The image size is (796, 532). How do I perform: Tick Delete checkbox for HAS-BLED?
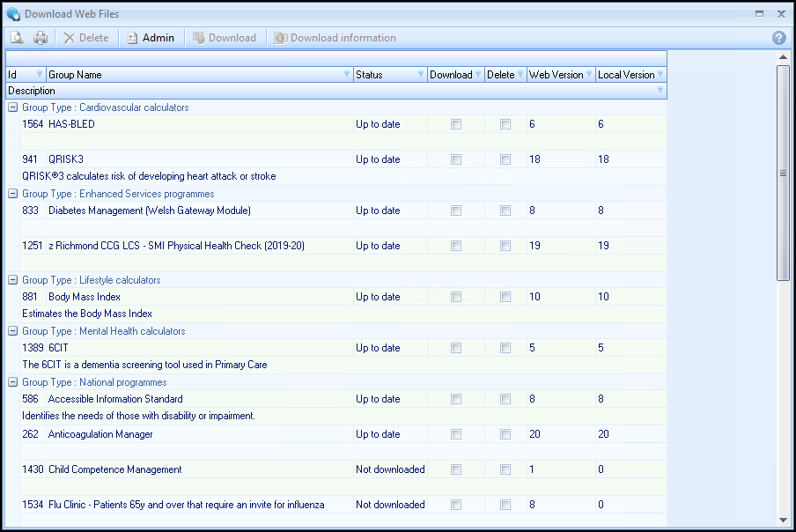click(505, 124)
